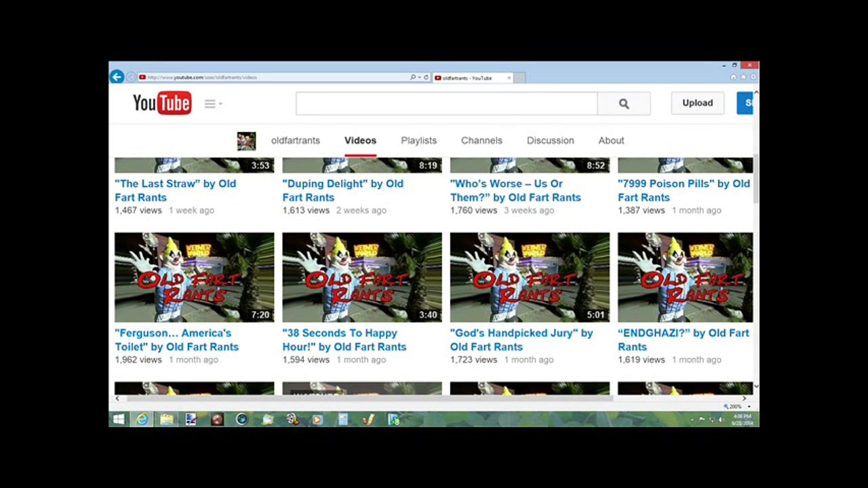Click the Upload button
The image size is (868, 488).
tap(697, 103)
